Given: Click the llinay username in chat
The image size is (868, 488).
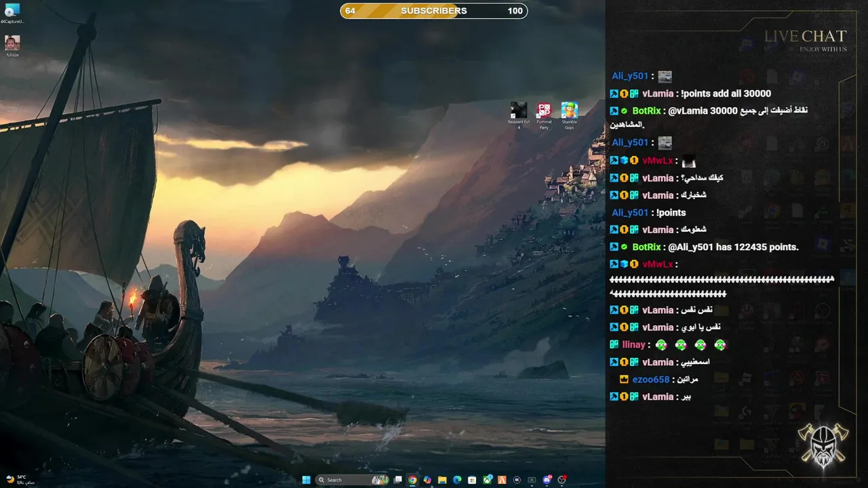Looking at the screenshot, I should (x=633, y=345).
